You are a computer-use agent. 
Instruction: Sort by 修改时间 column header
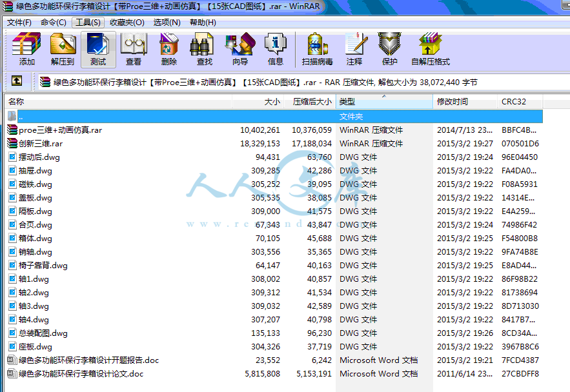(x=465, y=102)
